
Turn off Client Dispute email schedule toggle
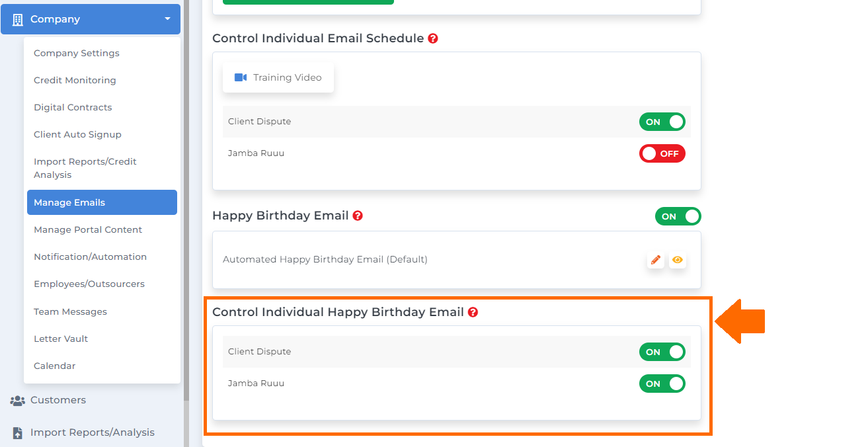[x=662, y=122]
